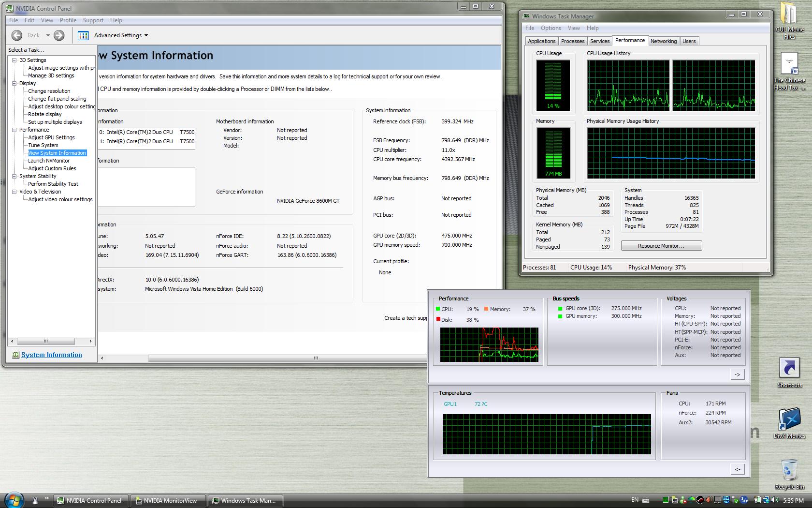Collapse the 3D Settings tree node

(14, 60)
